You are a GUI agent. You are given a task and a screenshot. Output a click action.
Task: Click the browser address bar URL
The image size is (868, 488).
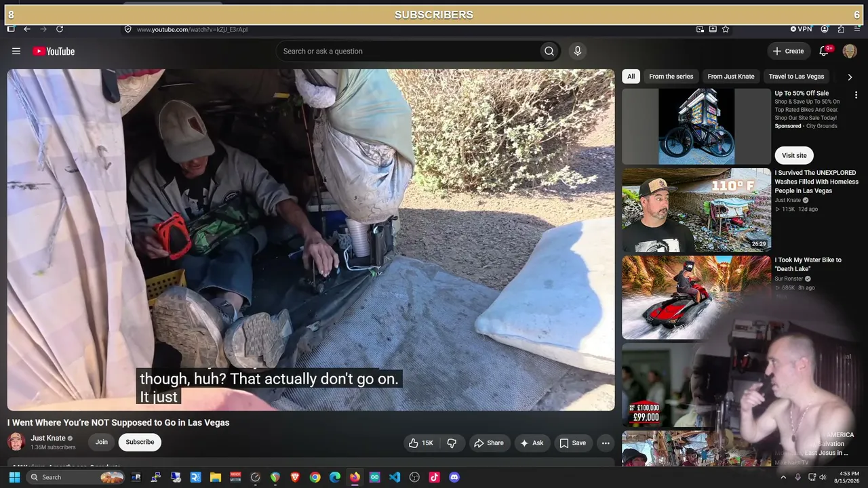192,29
